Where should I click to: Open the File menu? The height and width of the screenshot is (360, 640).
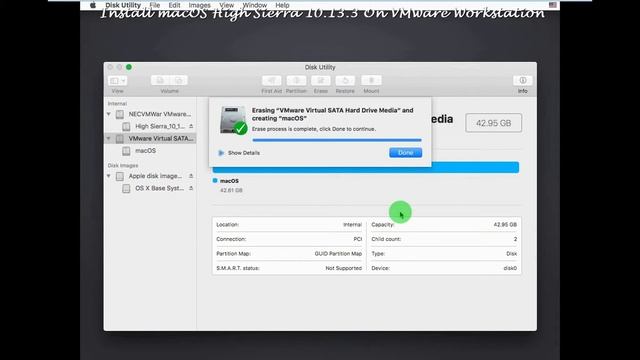click(x=155, y=5)
